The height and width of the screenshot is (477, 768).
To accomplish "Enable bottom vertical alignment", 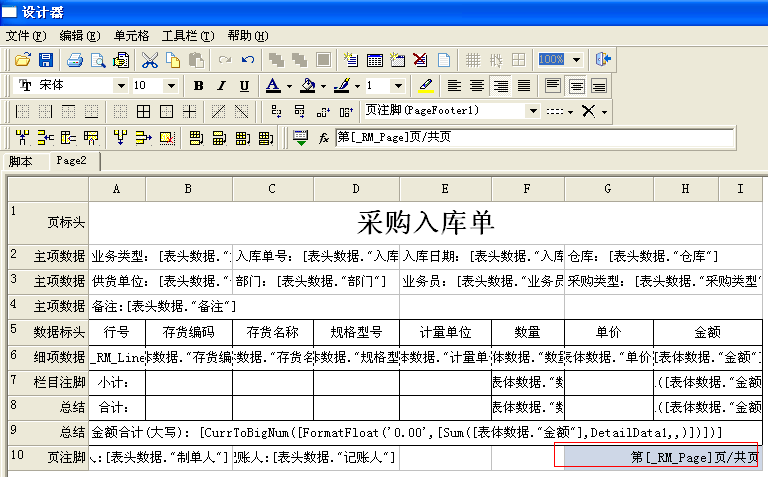I will pyautogui.click(x=599, y=86).
